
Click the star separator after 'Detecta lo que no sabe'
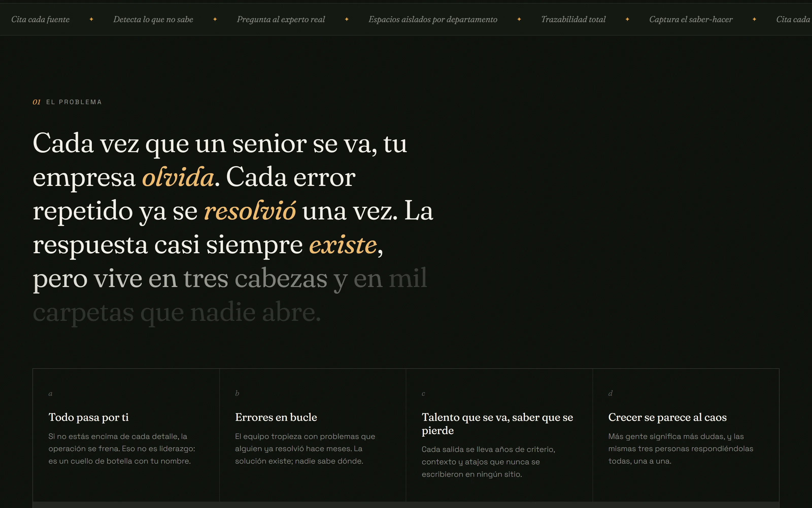(215, 19)
